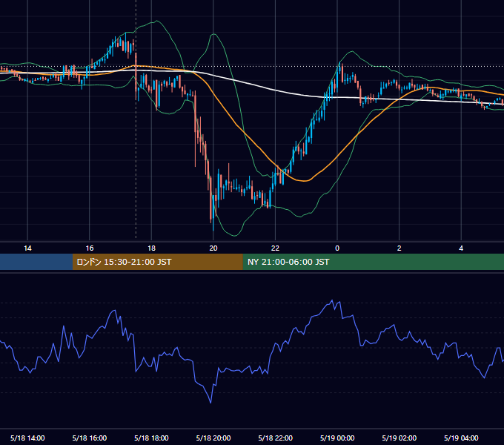Click the 5/18 20:00 date label
Viewport: 504px width, 445px height.
click(213, 438)
